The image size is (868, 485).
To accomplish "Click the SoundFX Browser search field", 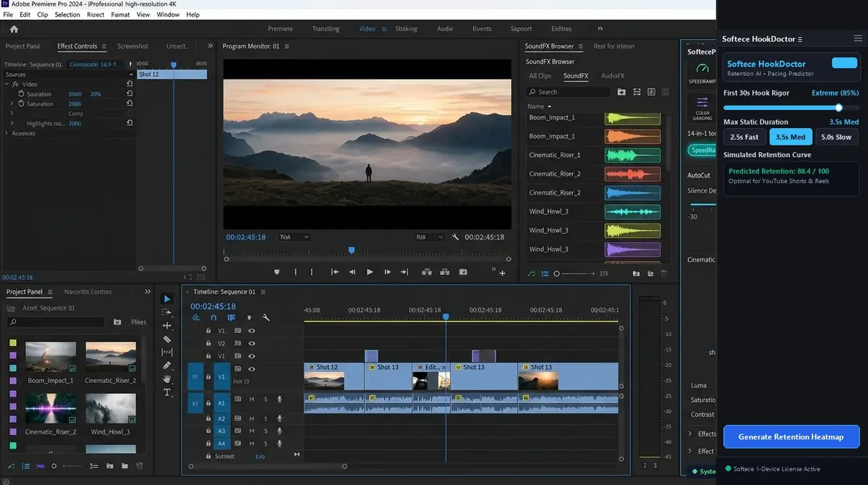I will [x=568, y=92].
